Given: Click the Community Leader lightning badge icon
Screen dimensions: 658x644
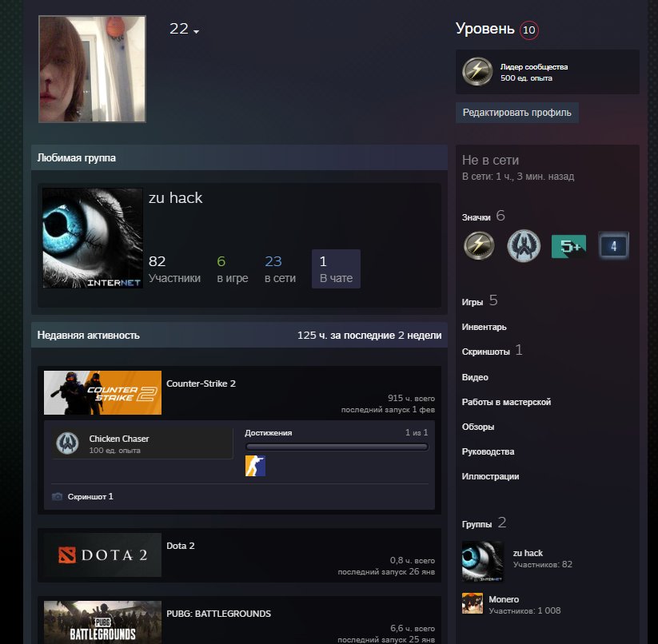Looking at the screenshot, I should 479,245.
